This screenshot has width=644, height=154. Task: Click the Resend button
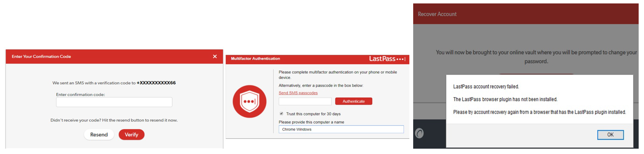(99, 135)
